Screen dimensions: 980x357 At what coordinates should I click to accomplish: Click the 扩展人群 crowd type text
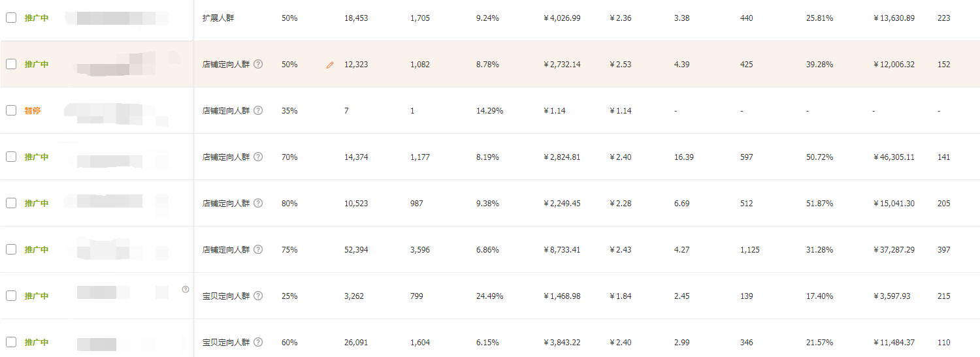point(218,18)
